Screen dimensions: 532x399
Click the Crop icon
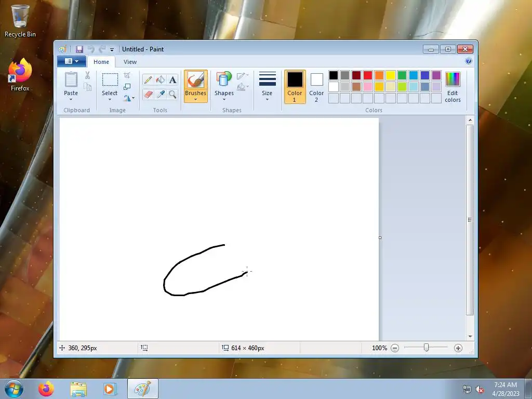127,75
